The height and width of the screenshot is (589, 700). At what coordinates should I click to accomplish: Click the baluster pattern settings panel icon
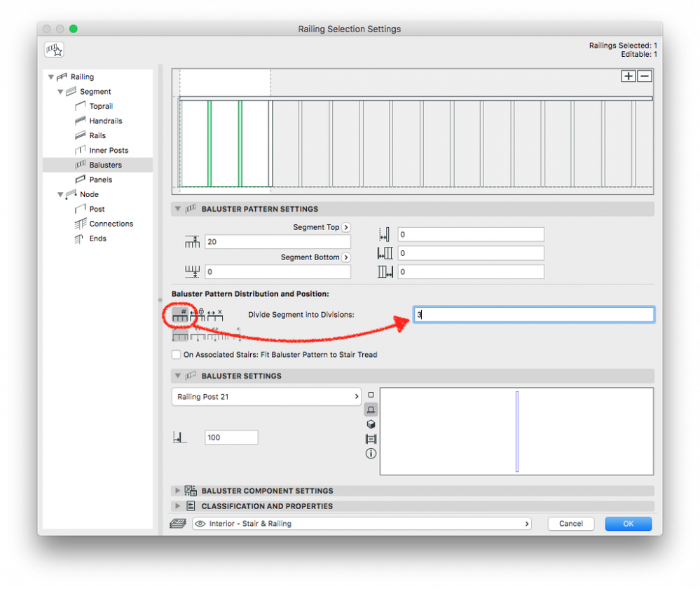191,209
